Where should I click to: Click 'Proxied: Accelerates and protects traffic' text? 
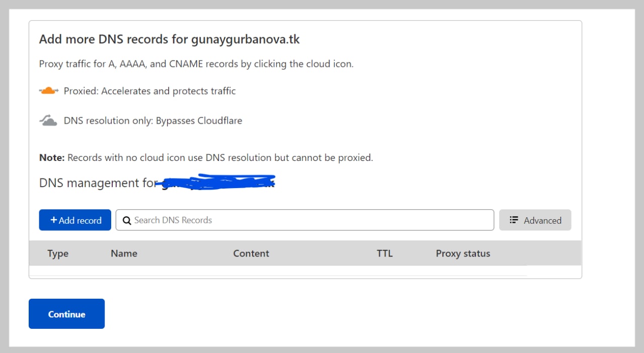150,91
